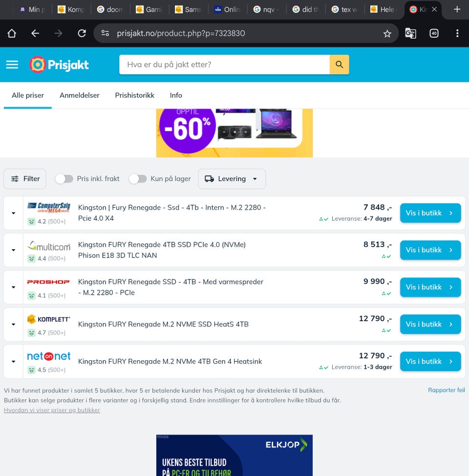
Task: Click the Komplett store logo
Action: point(48,319)
